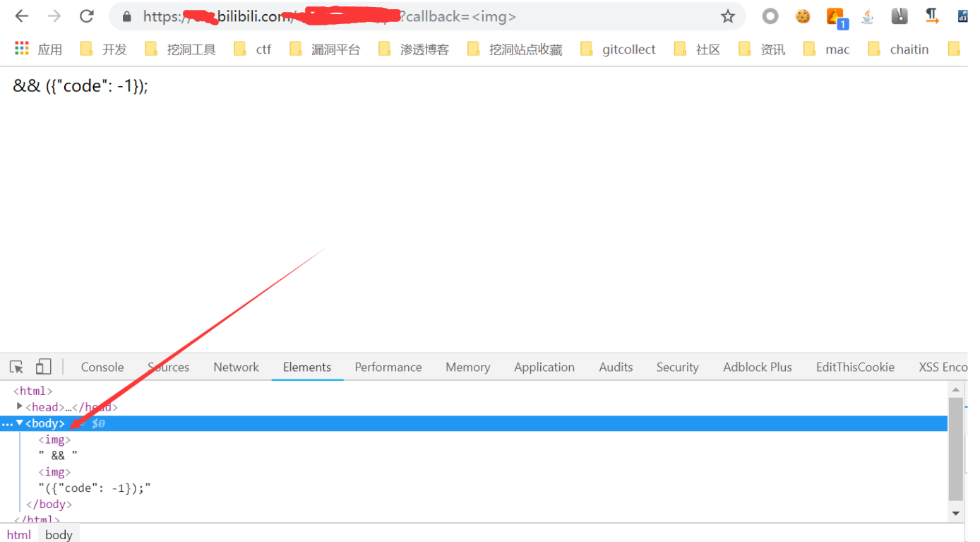The width and height of the screenshot is (980, 542).
Task: Switch to the Memory tab
Action: click(468, 367)
